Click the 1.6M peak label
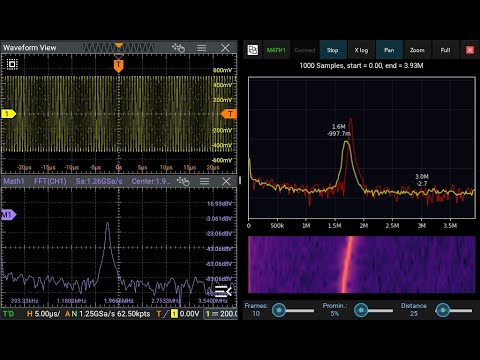Viewport: 480px width, 360px height. tap(339, 130)
